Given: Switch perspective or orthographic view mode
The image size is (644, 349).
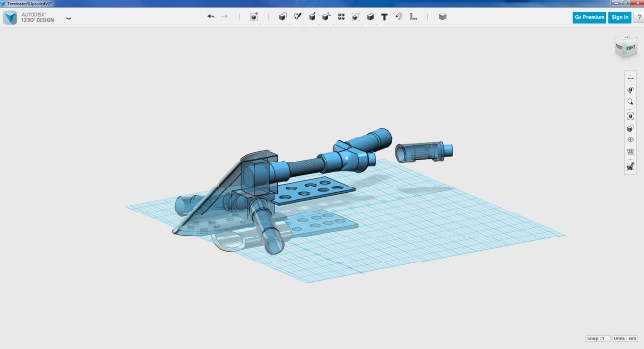Looking at the screenshot, I should point(631,129).
